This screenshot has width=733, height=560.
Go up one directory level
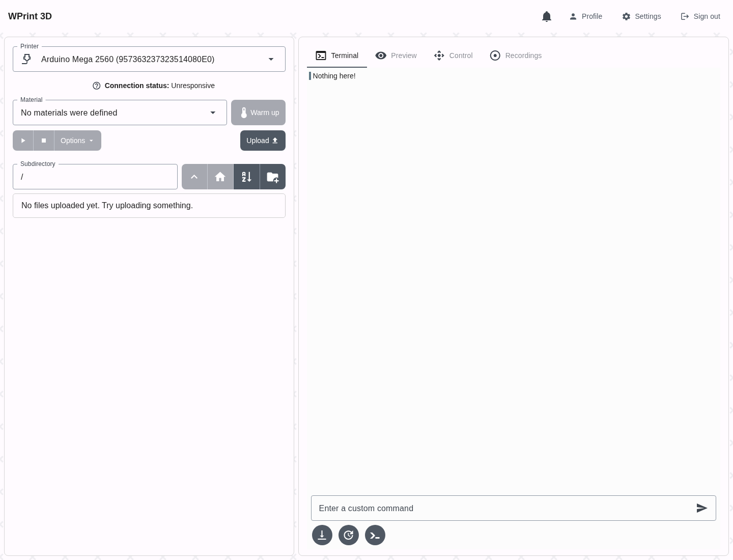coord(194,177)
